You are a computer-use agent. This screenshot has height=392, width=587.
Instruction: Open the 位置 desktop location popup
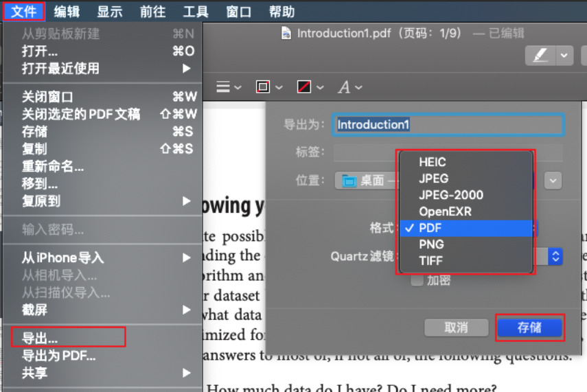click(x=367, y=181)
